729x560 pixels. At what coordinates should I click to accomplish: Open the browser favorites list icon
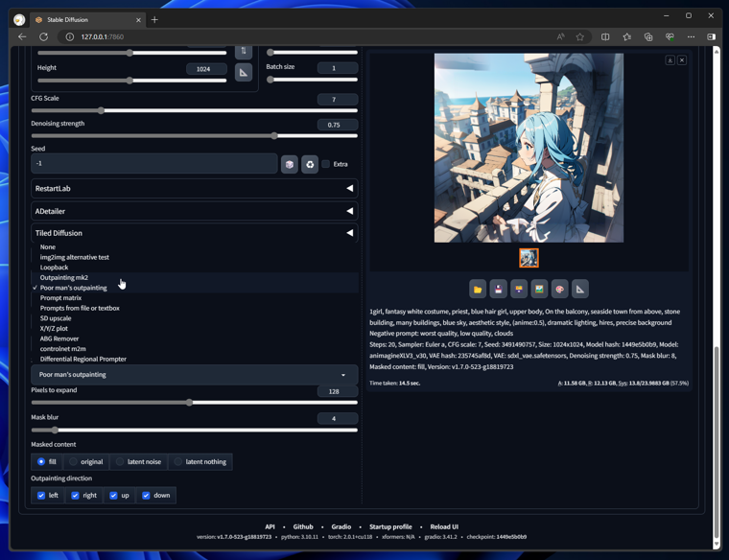(626, 36)
